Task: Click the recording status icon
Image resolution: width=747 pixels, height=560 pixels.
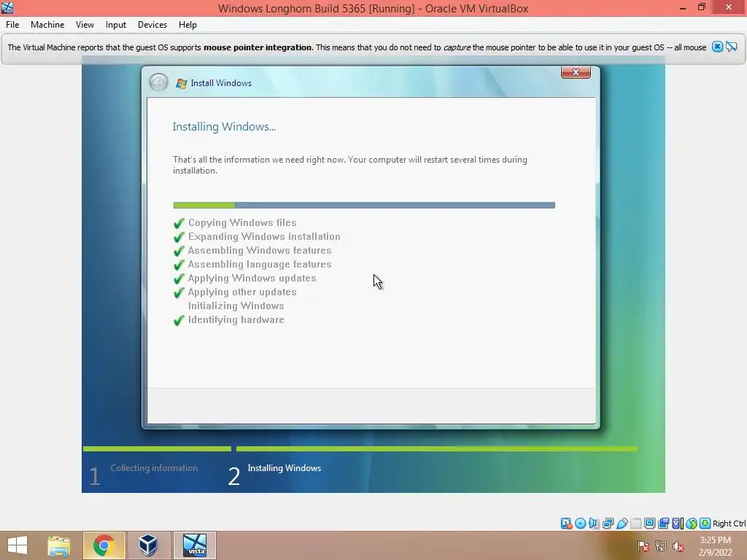Action: click(663, 524)
